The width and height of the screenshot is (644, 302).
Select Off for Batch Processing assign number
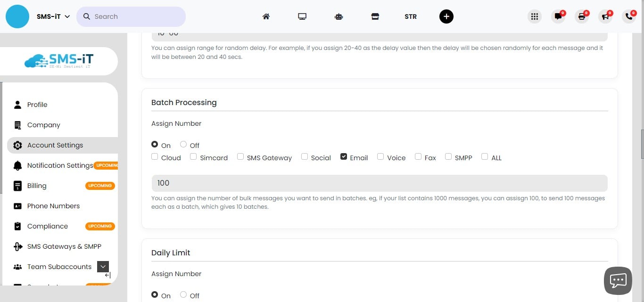(x=183, y=143)
